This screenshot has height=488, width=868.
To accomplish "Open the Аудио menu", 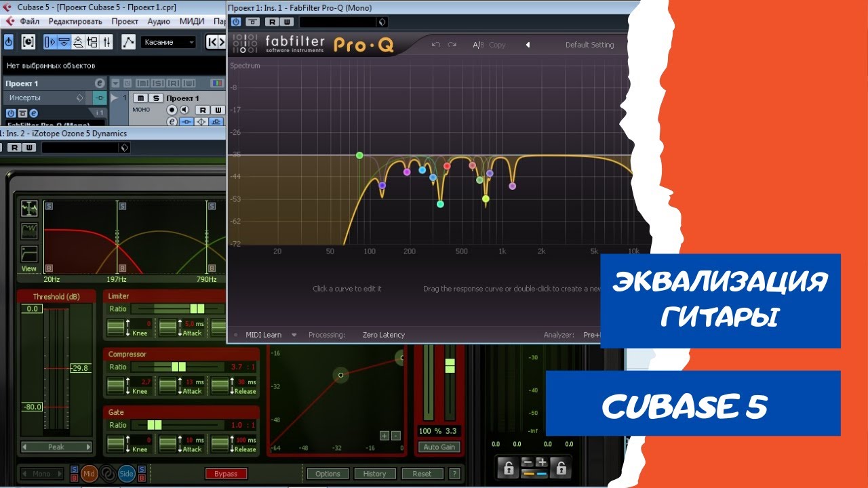I will click(x=159, y=21).
